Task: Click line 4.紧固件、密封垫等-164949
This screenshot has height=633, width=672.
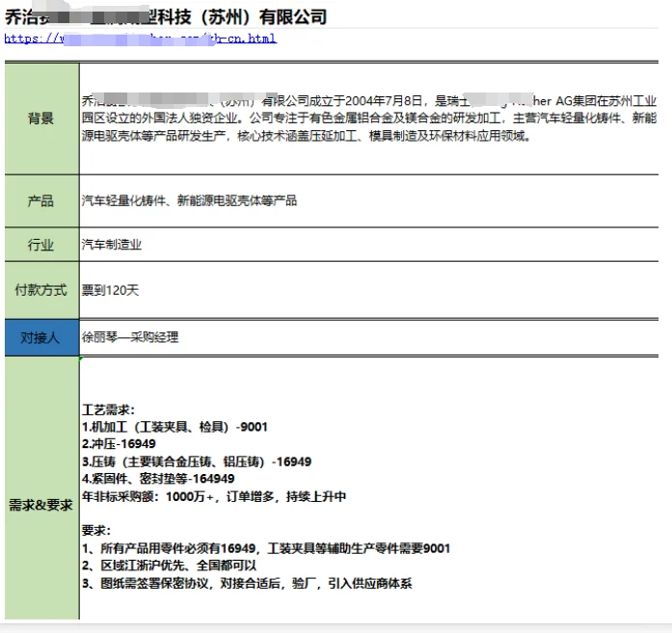Action: pyautogui.click(x=158, y=479)
